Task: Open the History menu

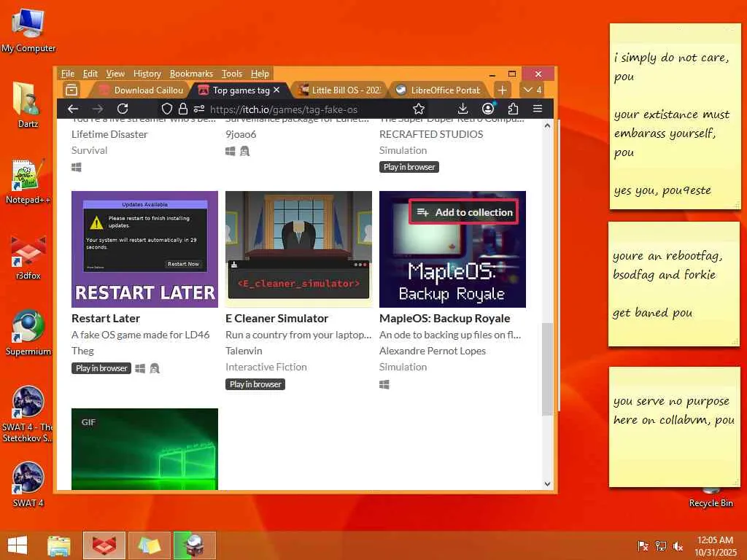Action: click(x=147, y=74)
